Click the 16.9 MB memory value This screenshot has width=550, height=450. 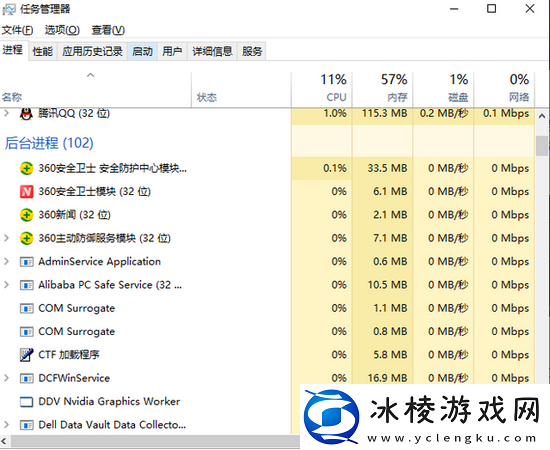[387, 378]
